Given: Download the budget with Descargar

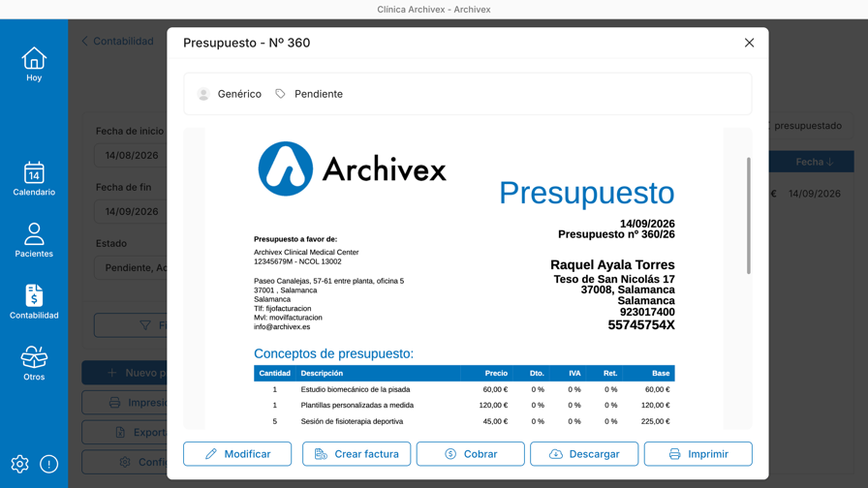Looking at the screenshot, I should [584, 454].
